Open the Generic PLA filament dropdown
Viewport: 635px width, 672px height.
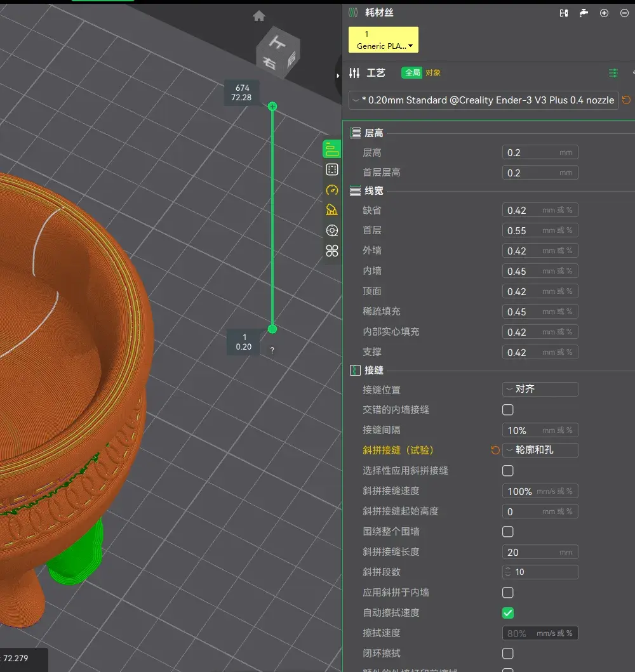[384, 40]
